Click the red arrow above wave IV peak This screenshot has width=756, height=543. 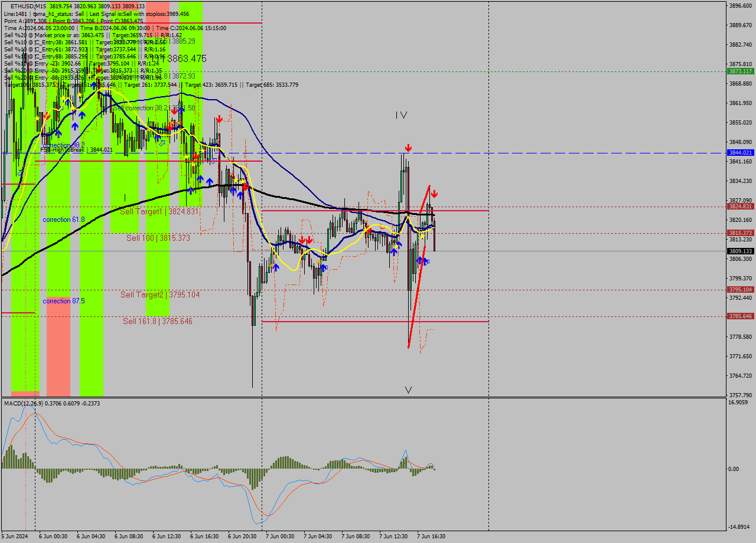point(408,148)
